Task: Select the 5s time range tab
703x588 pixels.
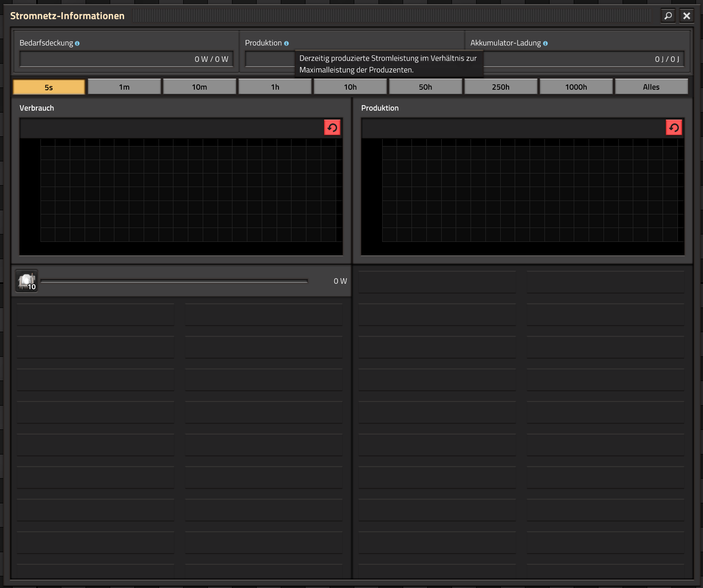Action: pyautogui.click(x=49, y=87)
